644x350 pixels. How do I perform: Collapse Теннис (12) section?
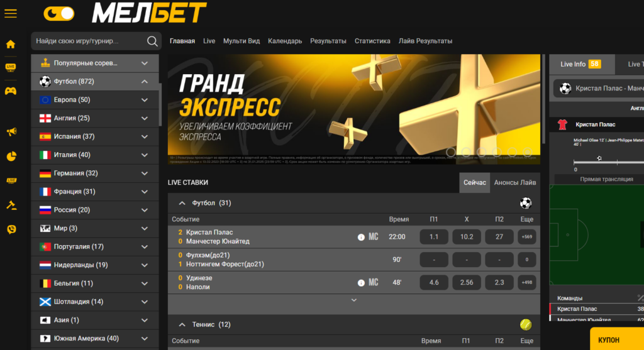coord(182,325)
